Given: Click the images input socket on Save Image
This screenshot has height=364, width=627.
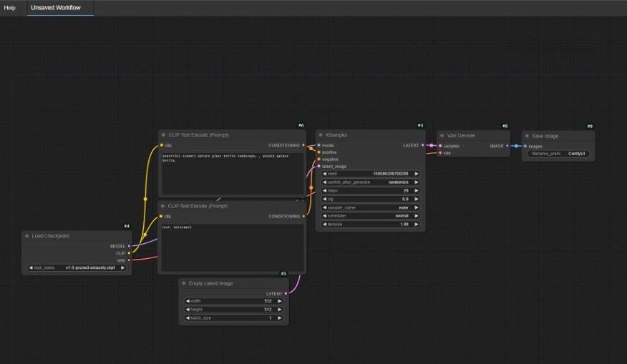Looking at the screenshot, I should 524,146.
